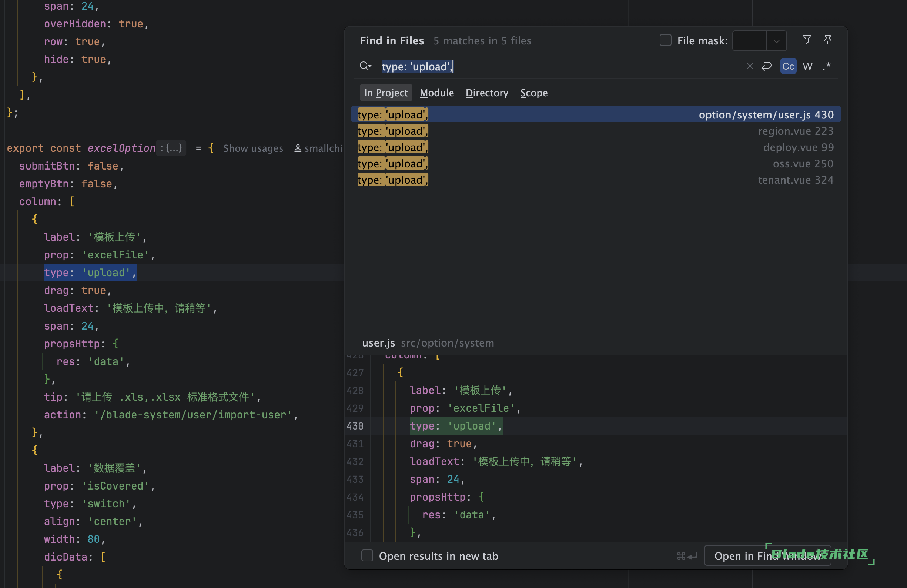Toggle Words (W) match option
907x588 pixels.
807,66
